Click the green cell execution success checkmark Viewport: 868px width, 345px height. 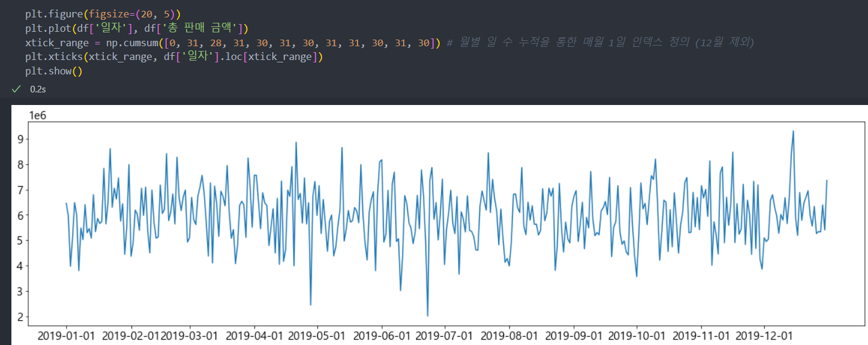click(x=16, y=89)
